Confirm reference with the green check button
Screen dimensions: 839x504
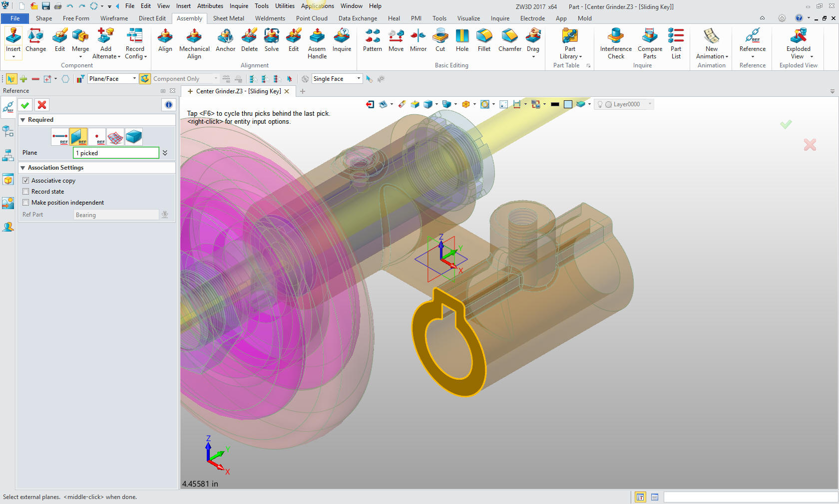click(25, 105)
